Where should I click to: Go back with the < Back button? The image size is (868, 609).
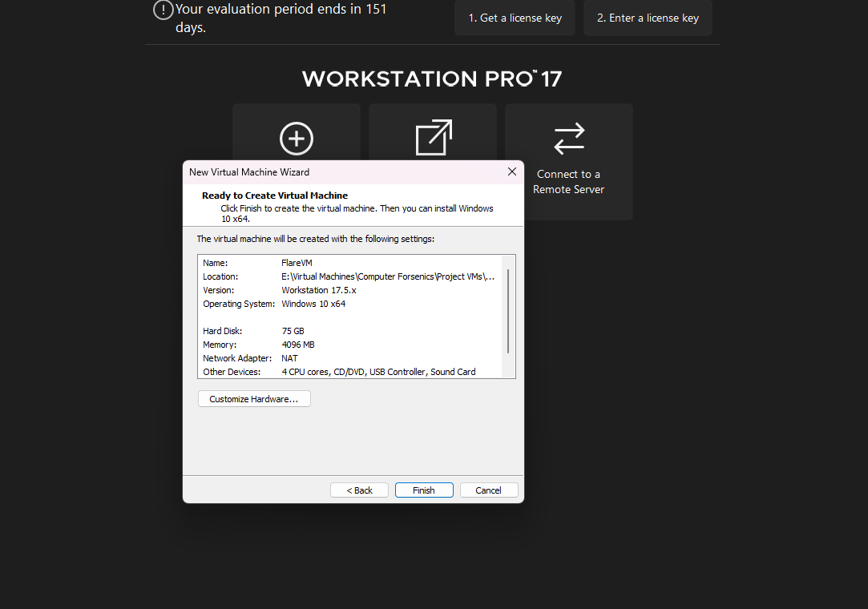point(359,490)
